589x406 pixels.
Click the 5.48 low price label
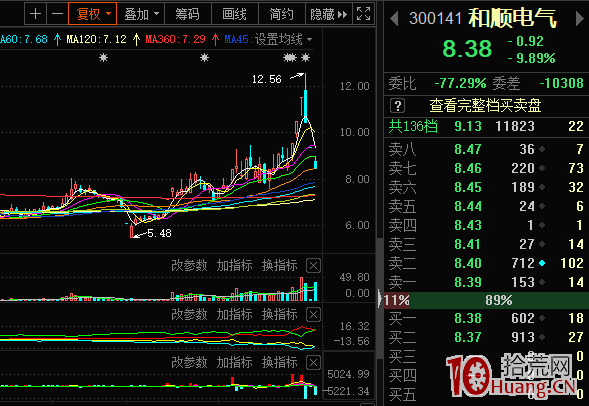[x=159, y=233]
